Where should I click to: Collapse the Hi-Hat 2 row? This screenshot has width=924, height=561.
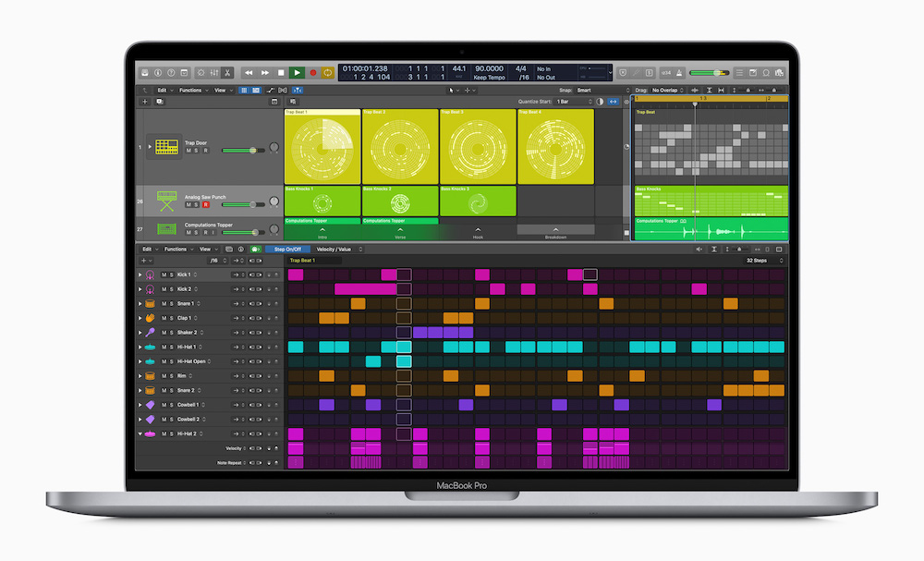[140, 433]
